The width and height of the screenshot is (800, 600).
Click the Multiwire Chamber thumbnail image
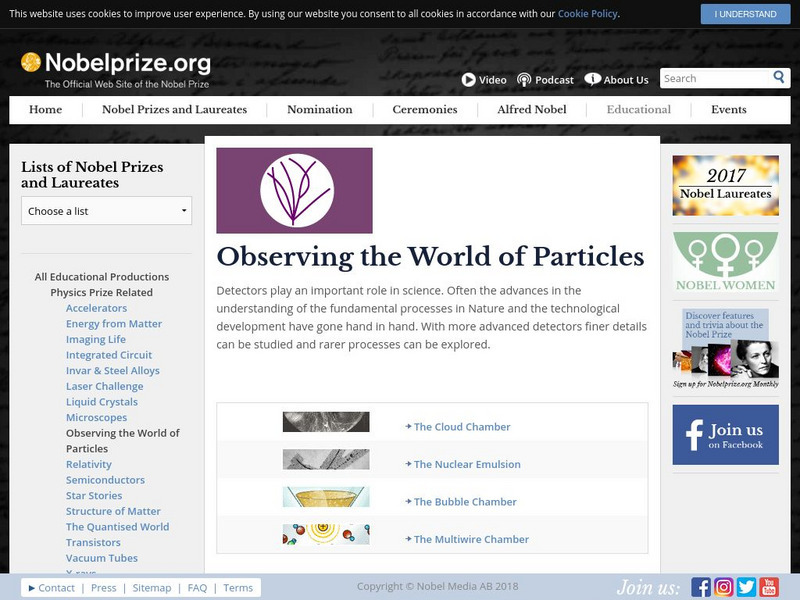pyautogui.click(x=326, y=534)
